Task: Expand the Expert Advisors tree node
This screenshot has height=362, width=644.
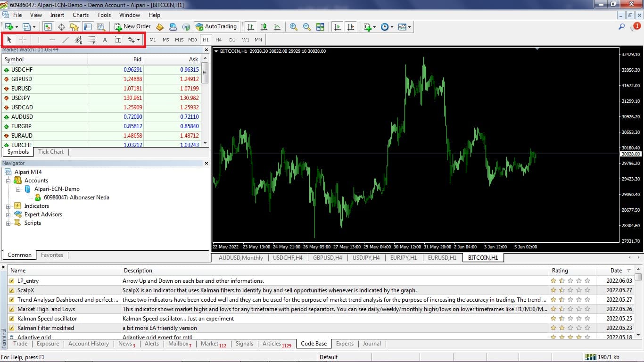Action: 8,214
